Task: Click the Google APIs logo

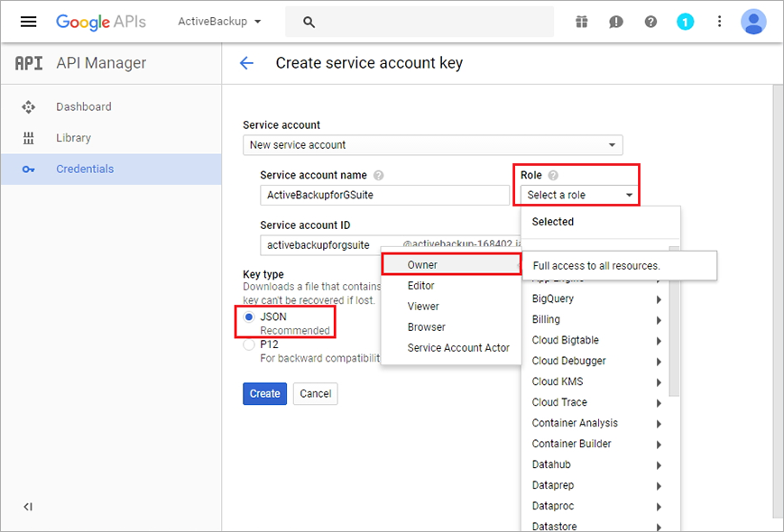Action: click(x=100, y=22)
